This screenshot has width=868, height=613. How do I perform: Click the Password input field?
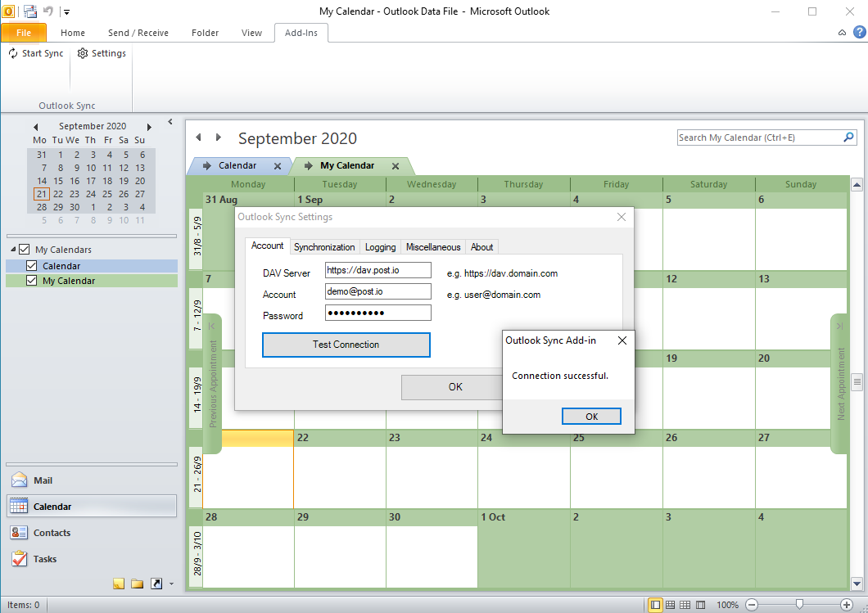click(x=378, y=313)
